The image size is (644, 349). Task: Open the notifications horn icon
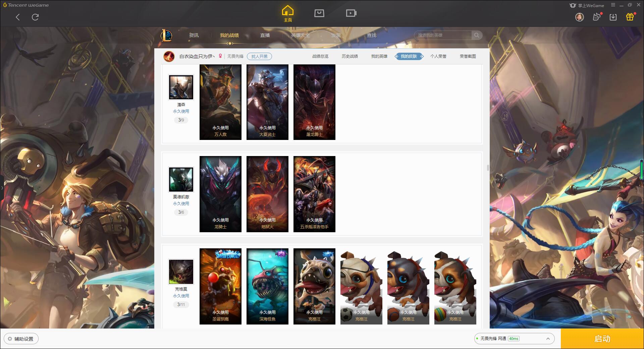(596, 17)
